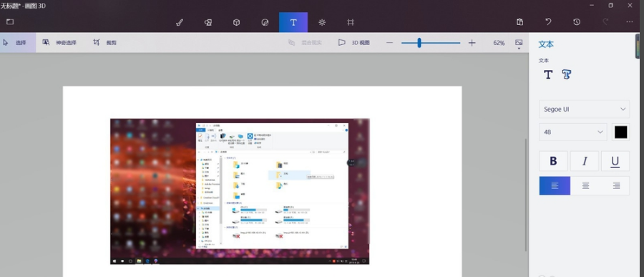Image resolution: width=644 pixels, height=277 pixels.
Task: Select the Text tool tab
Action: click(x=293, y=22)
